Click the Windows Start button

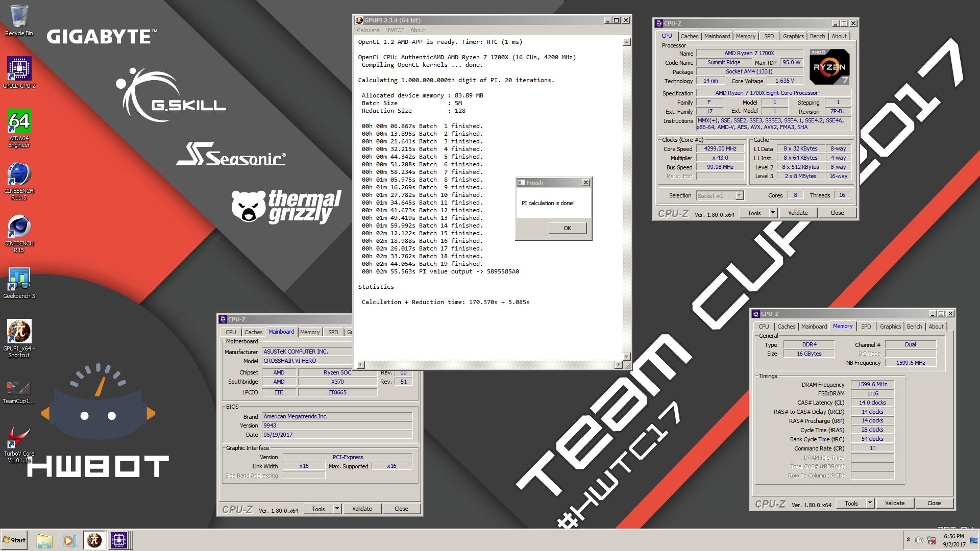pos(14,540)
